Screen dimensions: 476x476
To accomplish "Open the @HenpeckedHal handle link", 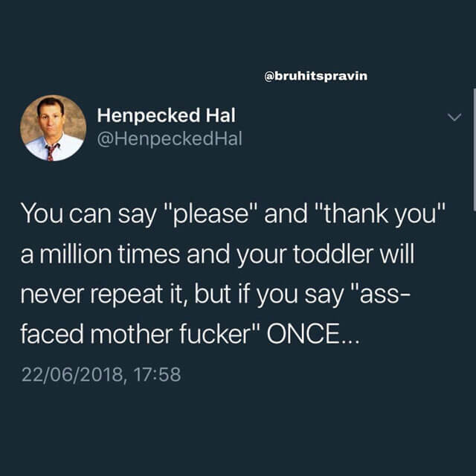I will (170, 139).
